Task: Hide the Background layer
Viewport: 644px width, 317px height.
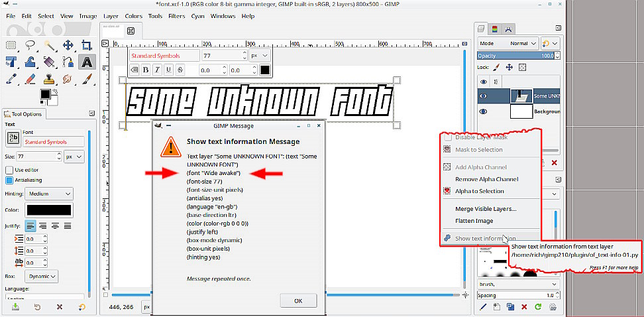Action: pos(484,111)
